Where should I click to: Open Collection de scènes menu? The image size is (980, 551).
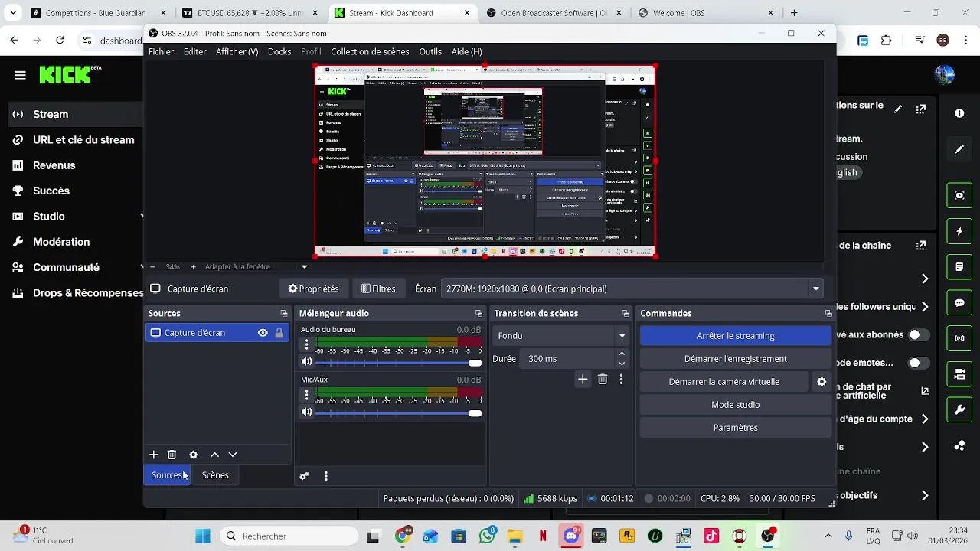370,51
